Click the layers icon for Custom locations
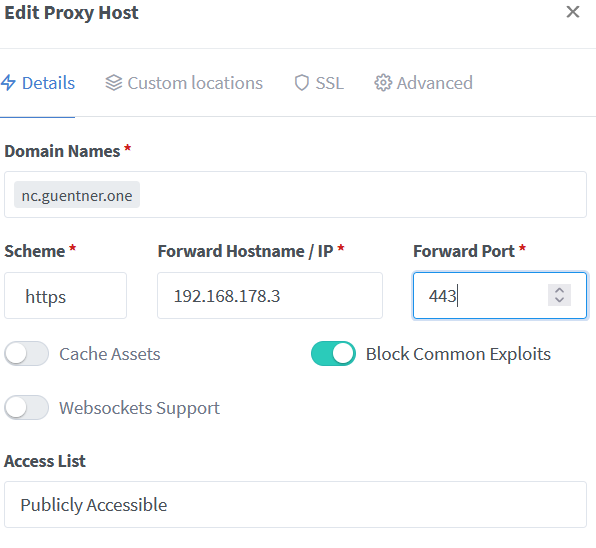 coord(114,83)
